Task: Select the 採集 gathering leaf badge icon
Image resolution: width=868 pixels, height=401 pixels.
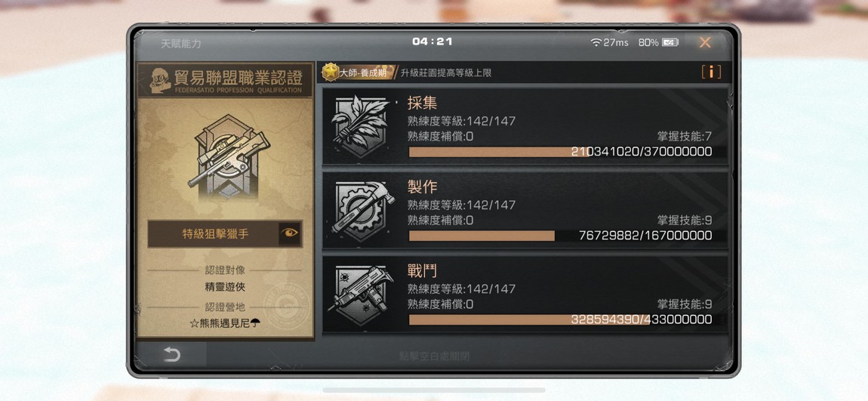Action: [x=360, y=126]
